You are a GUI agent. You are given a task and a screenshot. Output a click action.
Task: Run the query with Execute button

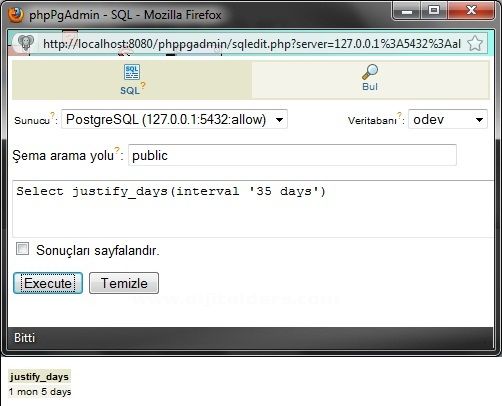tap(48, 283)
